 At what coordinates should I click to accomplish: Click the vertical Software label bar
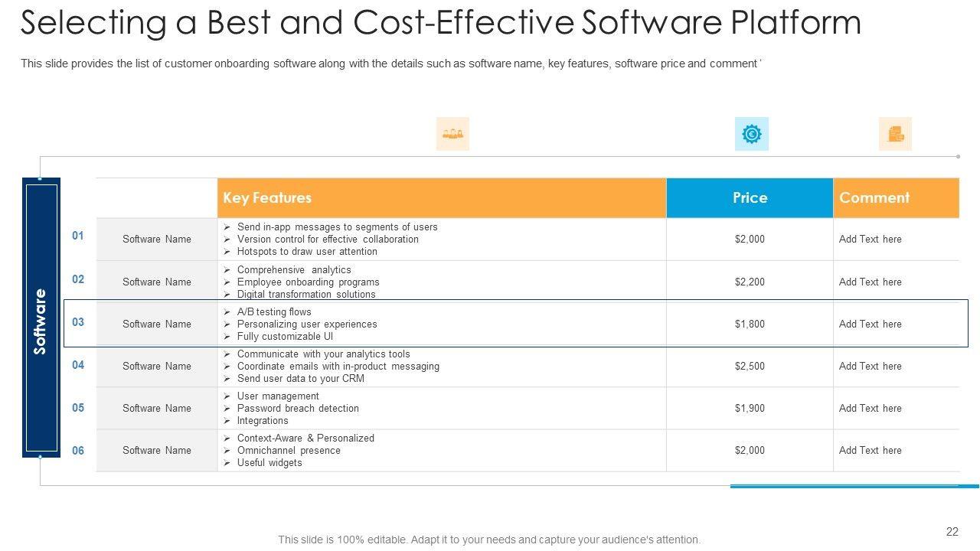click(41, 318)
